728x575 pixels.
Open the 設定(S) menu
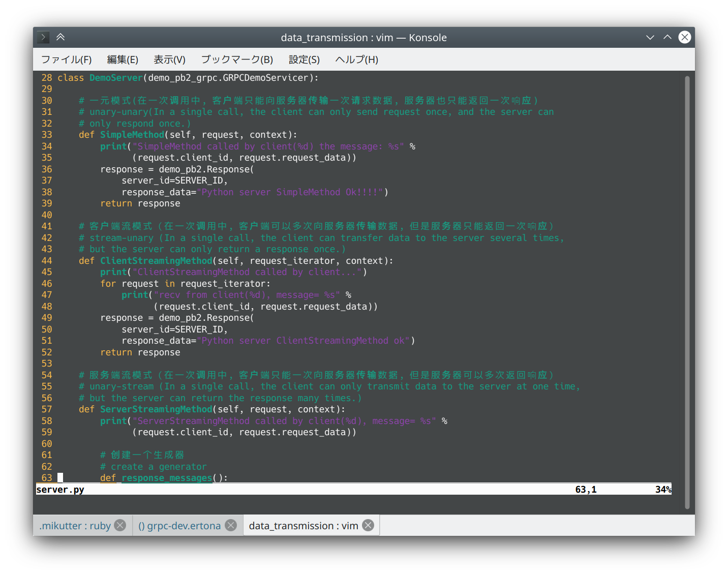pyautogui.click(x=304, y=59)
